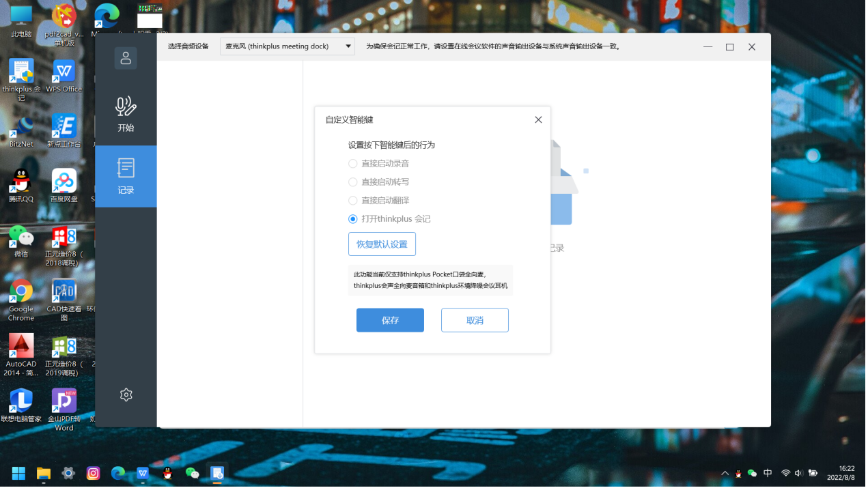Open WPS Office from taskbar
868x488 pixels.
click(x=143, y=474)
